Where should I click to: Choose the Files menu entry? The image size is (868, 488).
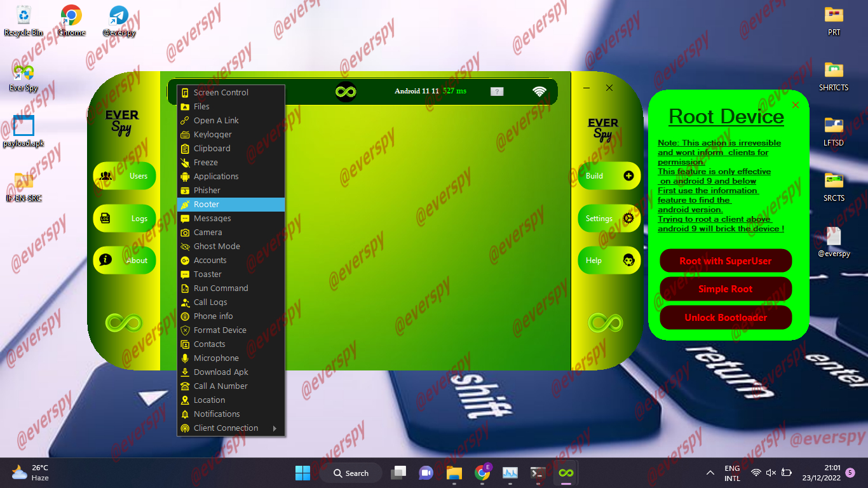231,107
